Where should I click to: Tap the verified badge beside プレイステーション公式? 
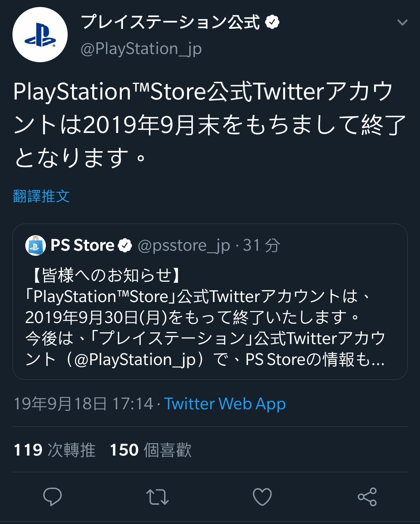pyautogui.click(x=272, y=22)
